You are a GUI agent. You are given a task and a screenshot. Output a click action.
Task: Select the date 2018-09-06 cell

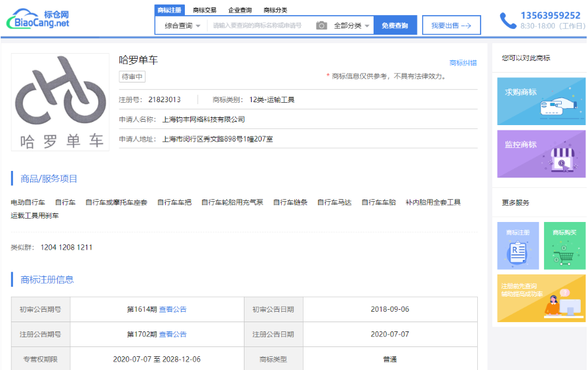tap(390, 309)
